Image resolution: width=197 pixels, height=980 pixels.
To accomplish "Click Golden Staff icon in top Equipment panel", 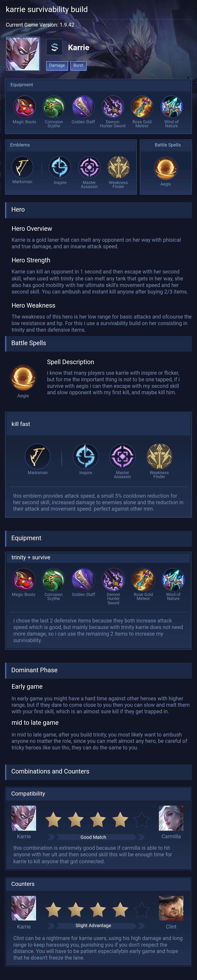I will pyautogui.click(x=83, y=107).
